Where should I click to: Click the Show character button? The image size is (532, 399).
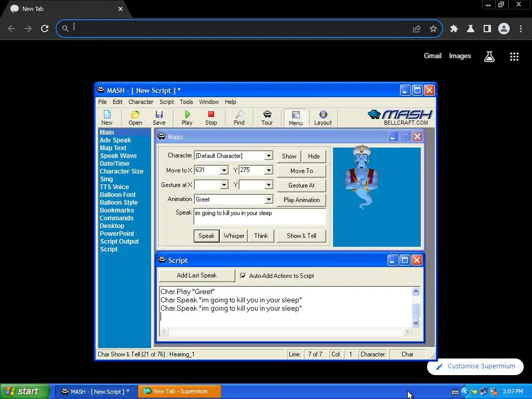pos(289,156)
